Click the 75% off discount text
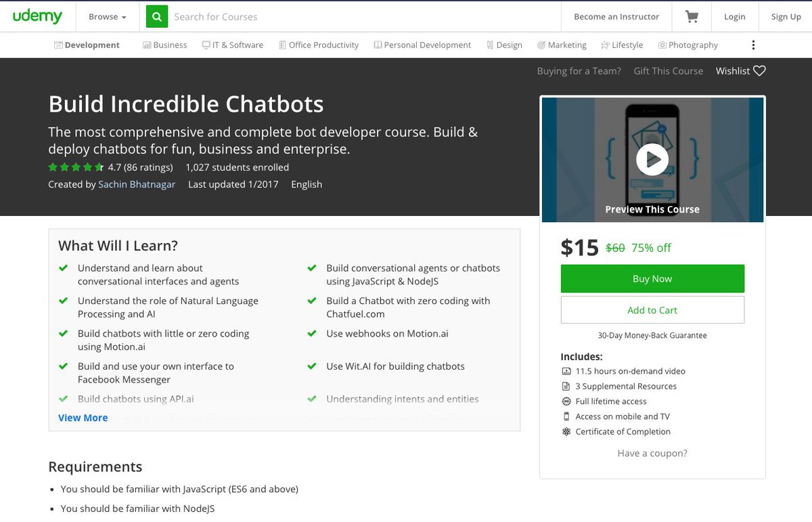Image resolution: width=812 pixels, height=522 pixels. pyautogui.click(x=651, y=248)
